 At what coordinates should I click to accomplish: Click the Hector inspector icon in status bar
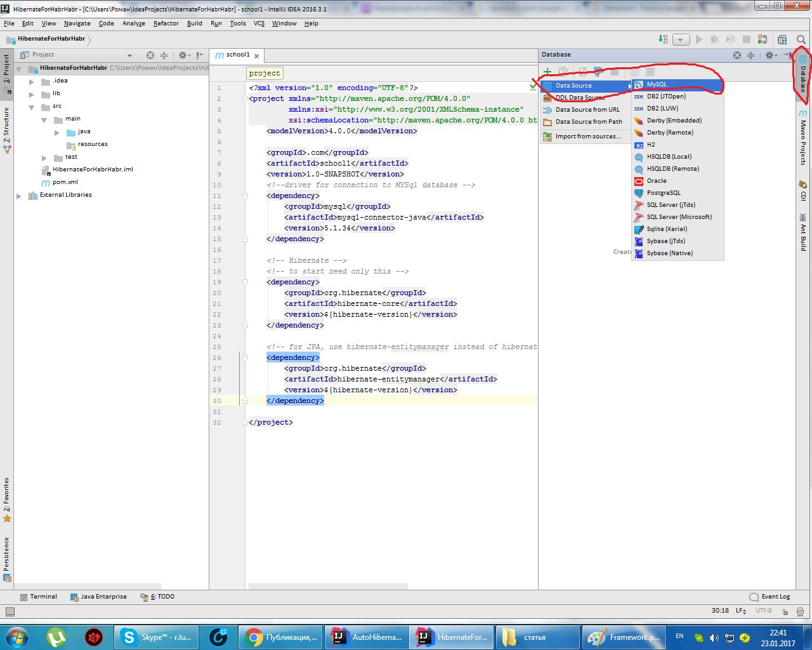(800, 611)
